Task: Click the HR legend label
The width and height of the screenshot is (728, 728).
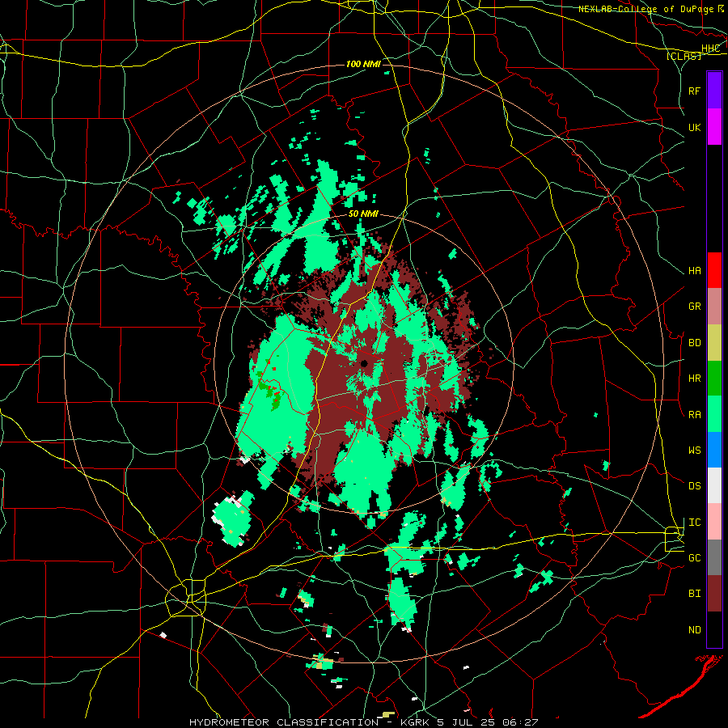Action: tap(694, 379)
